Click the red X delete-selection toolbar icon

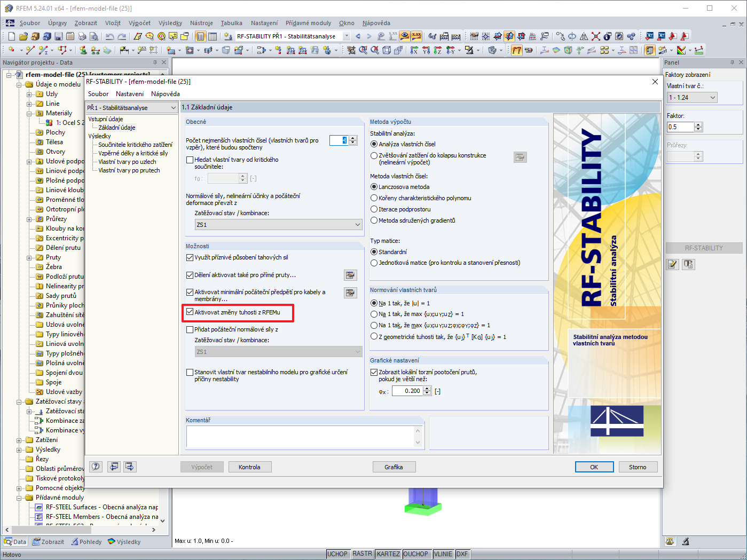click(595, 36)
